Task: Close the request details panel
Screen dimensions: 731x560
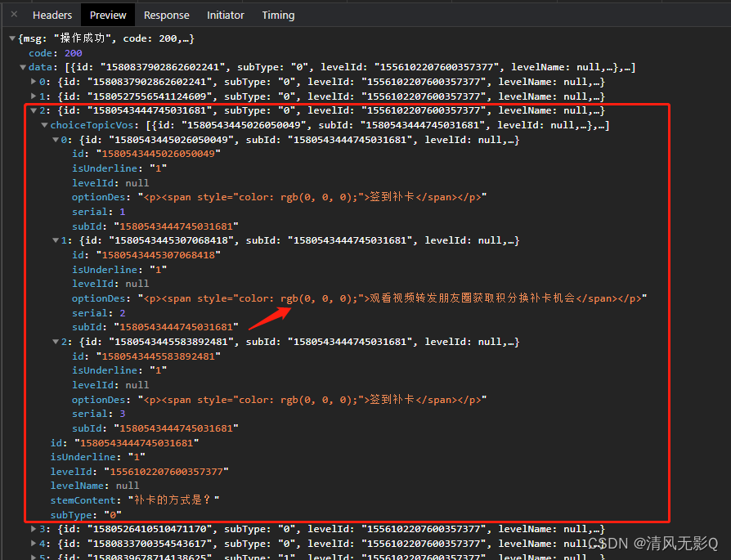Action: point(14,15)
